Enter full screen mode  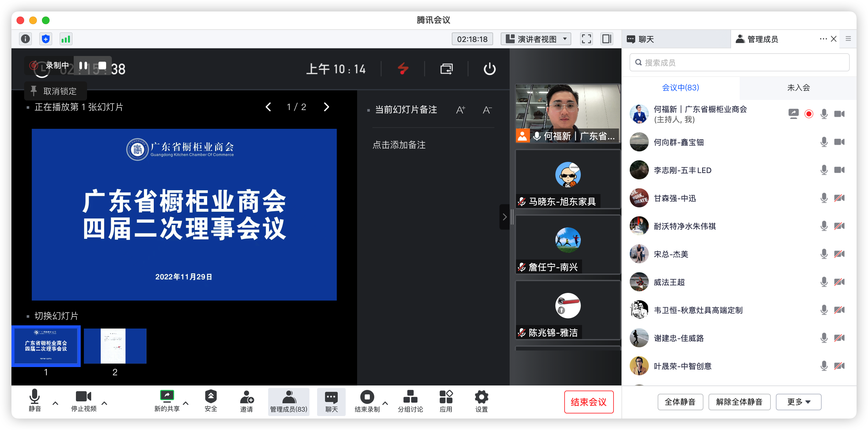tap(586, 39)
